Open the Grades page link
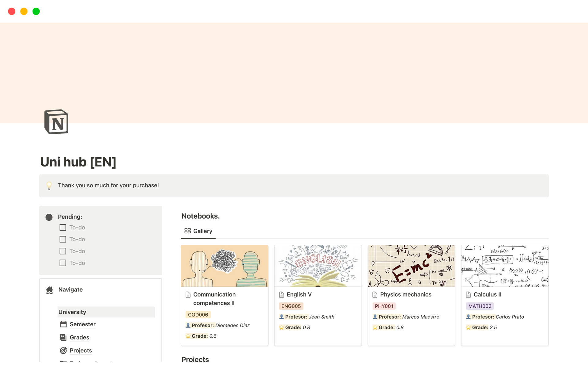588x368 pixels. coord(79,337)
